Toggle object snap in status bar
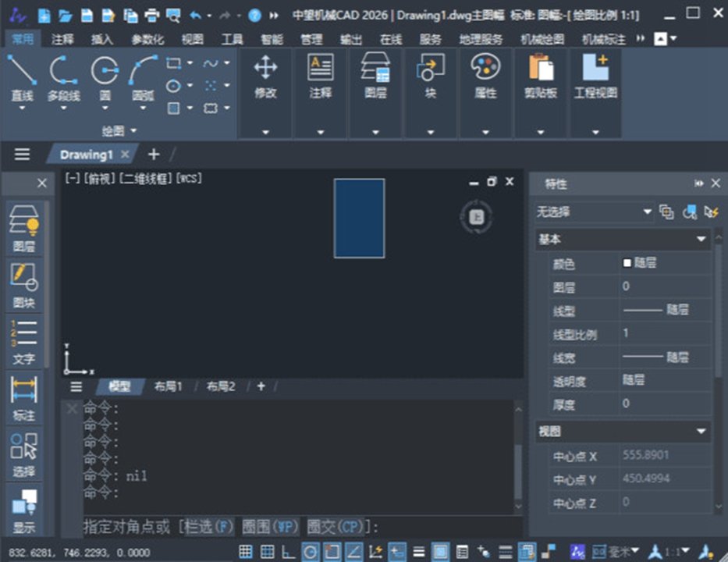The height and width of the screenshot is (562, 728). [332, 552]
